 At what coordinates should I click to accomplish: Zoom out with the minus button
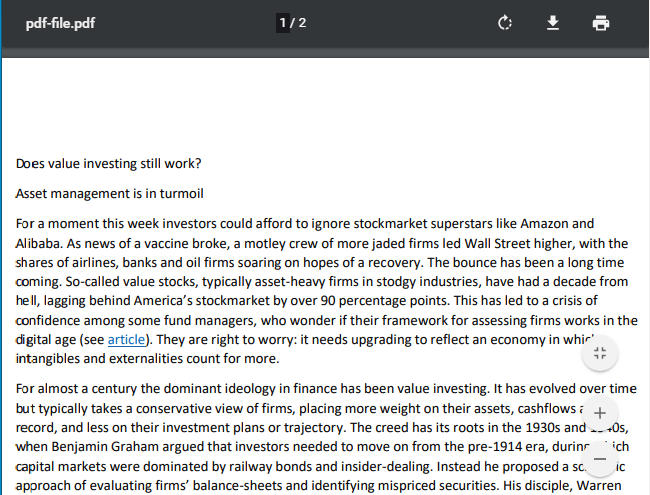click(x=600, y=459)
